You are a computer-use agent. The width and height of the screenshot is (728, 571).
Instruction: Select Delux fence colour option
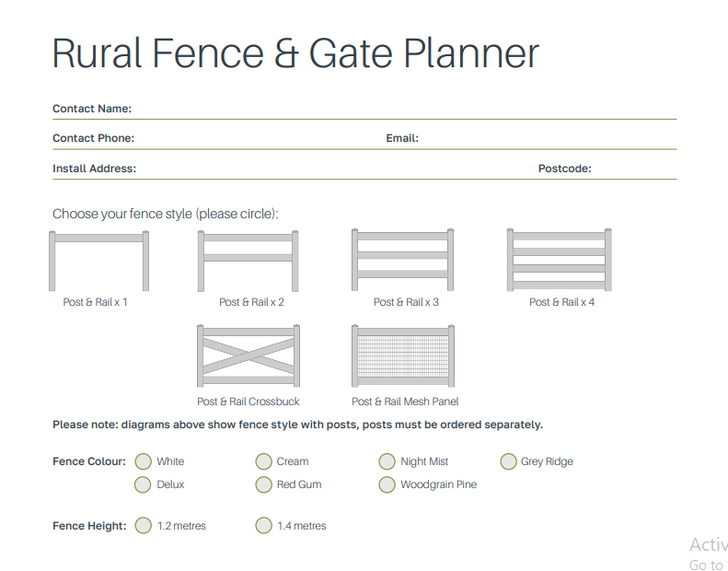(x=143, y=484)
